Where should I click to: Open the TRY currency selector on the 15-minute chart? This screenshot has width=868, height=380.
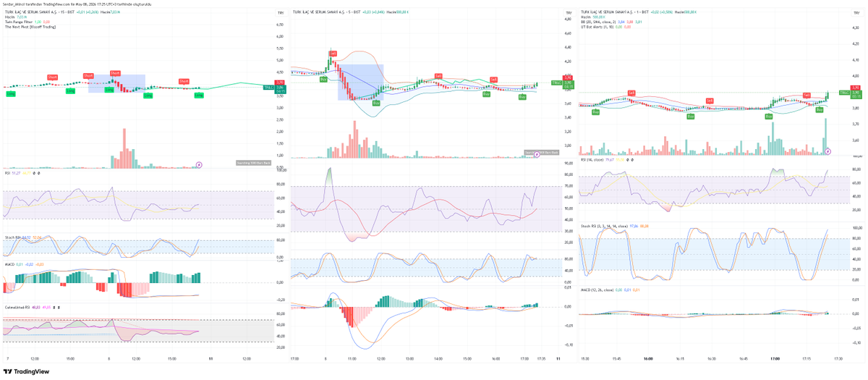pos(280,13)
